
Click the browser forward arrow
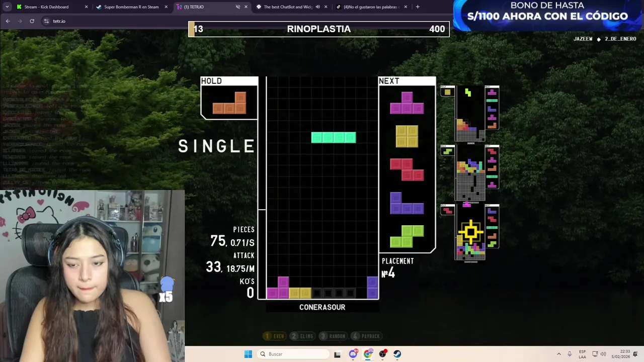(x=20, y=21)
